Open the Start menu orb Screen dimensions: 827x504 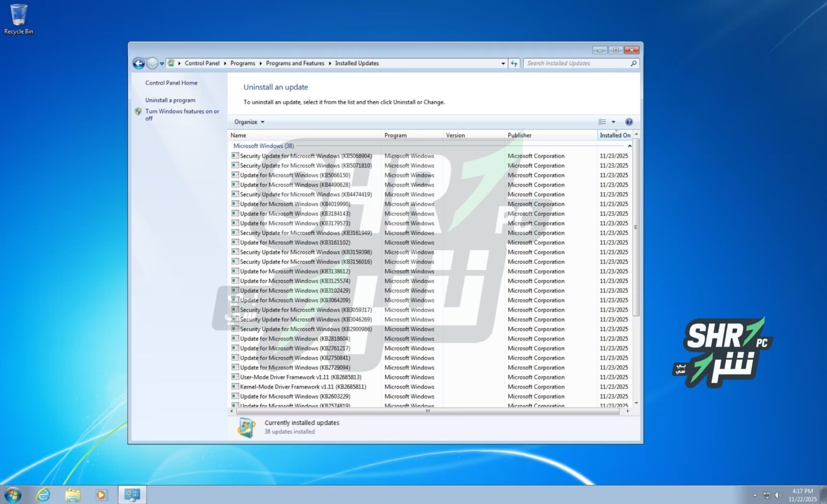tap(12, 494)
